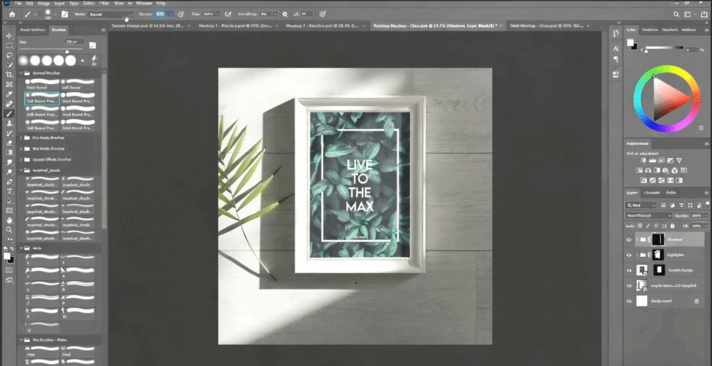This screenshot has width=712, height=366.
Task: Hide the Sample Design layer
Action: [629, 271]
